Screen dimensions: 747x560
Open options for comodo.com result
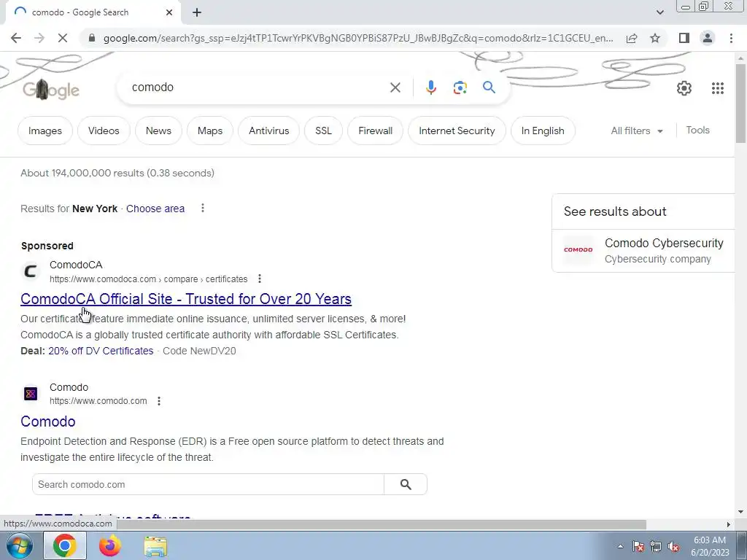158,401
